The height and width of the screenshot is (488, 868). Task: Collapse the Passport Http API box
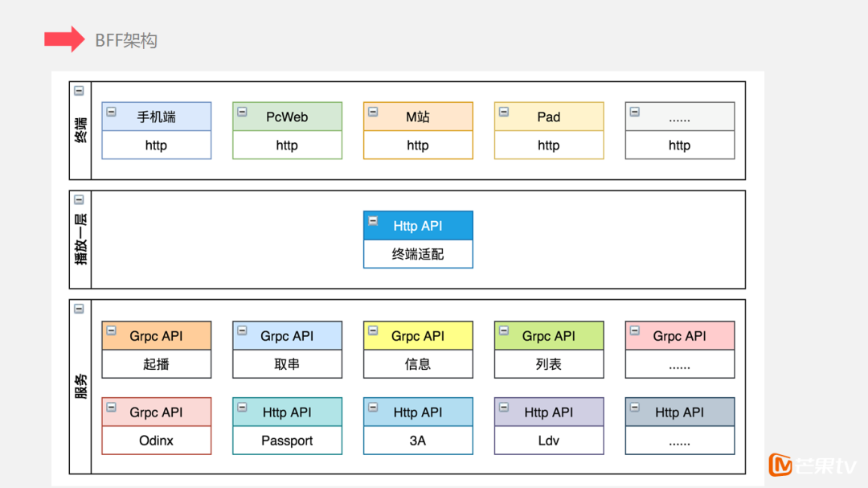coord(242,407)
